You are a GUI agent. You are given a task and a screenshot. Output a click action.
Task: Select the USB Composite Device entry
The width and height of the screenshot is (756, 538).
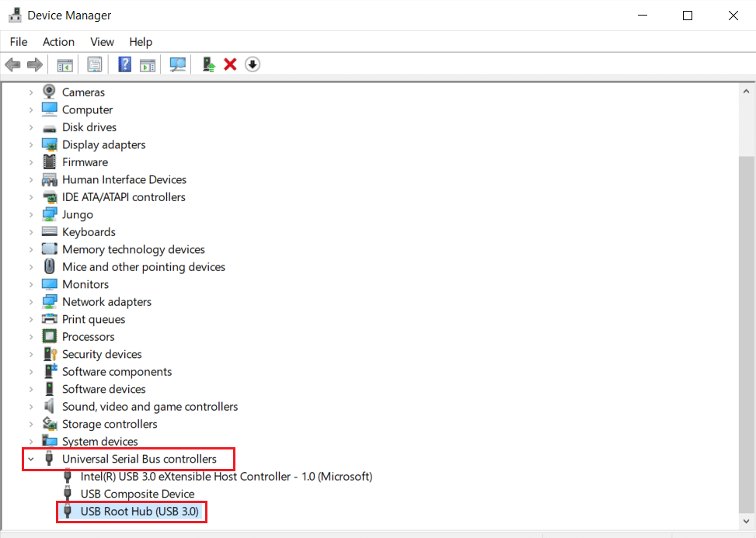138,494
